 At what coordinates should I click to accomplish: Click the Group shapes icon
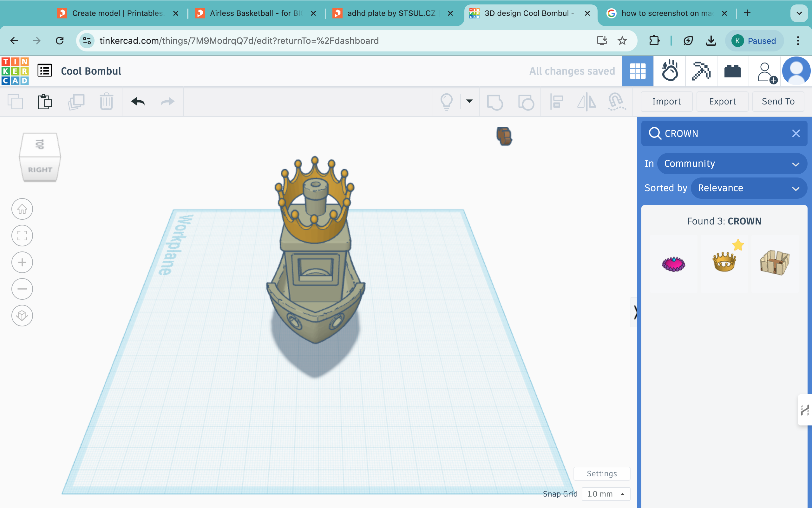[x=494, y=102]
